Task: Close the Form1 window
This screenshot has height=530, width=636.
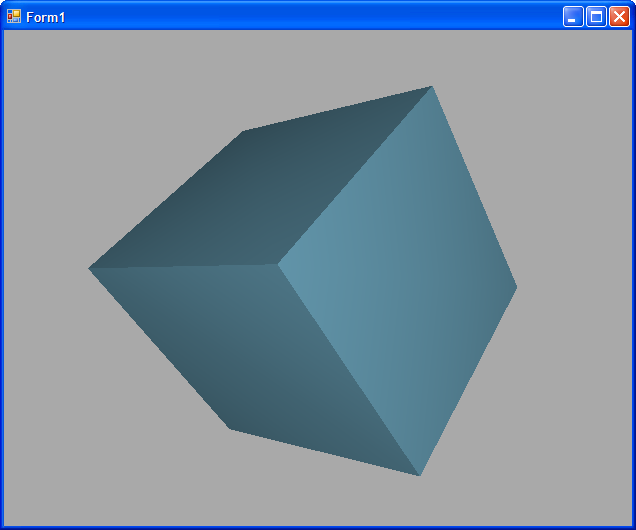Action: [619, 17]
